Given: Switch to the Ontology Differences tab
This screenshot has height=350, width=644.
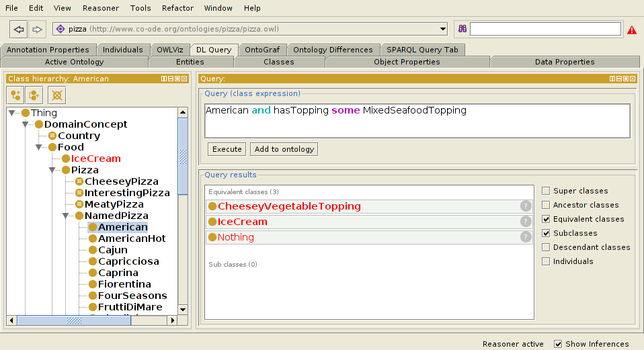Looking at the screenshot, I should 333,50.
